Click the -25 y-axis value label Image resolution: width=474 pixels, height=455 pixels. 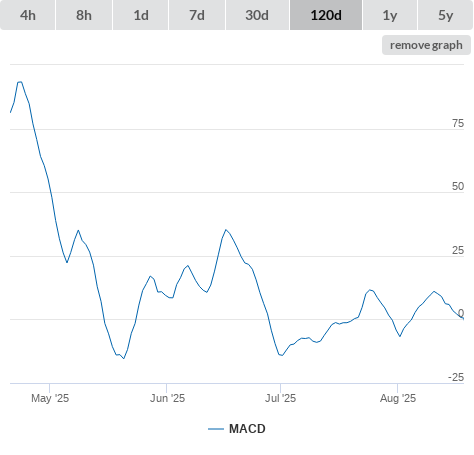coord(456,377)
